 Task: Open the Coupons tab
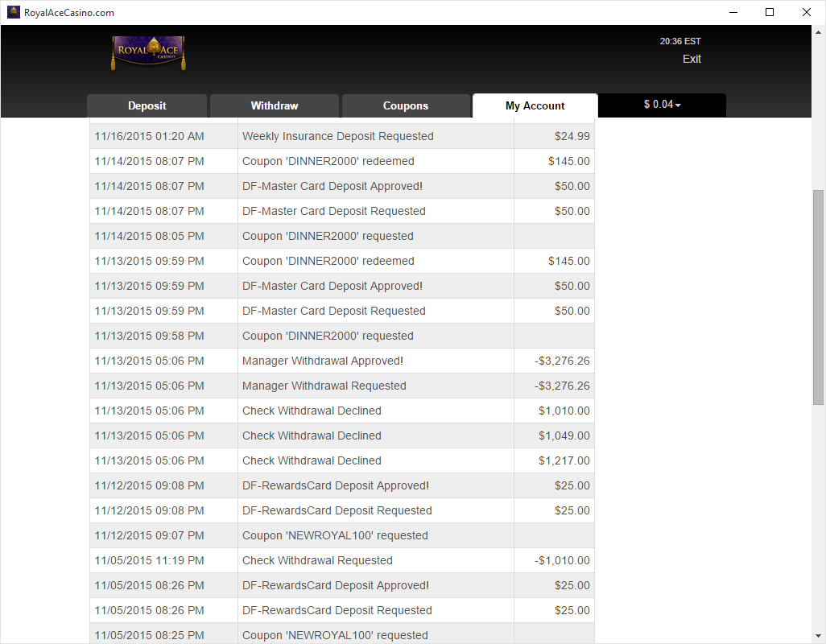click(406, 105)
